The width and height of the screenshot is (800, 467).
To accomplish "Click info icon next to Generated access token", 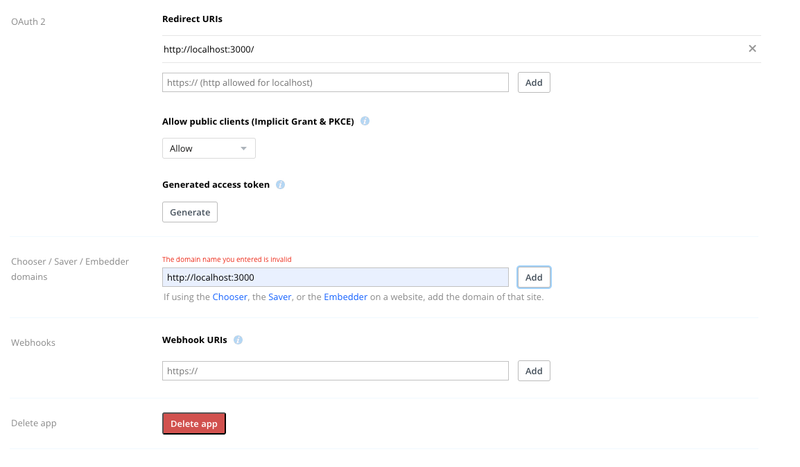I will pyautogui.click(x=280, y=185).
